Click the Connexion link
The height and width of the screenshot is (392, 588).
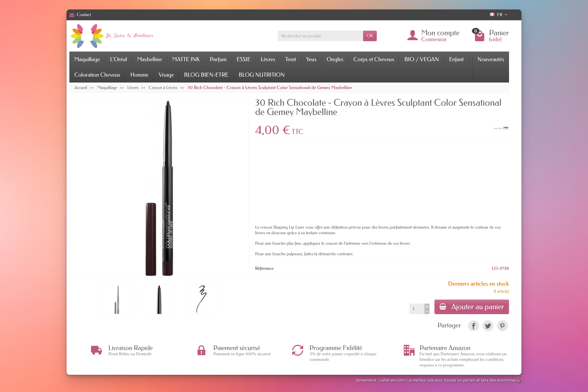434,39
